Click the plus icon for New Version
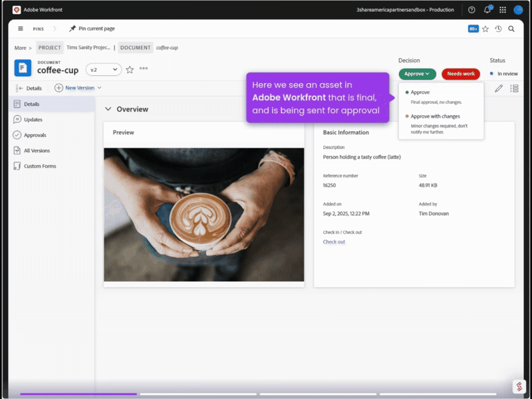This screenshot has width=532, height=399. click(59, 88)
